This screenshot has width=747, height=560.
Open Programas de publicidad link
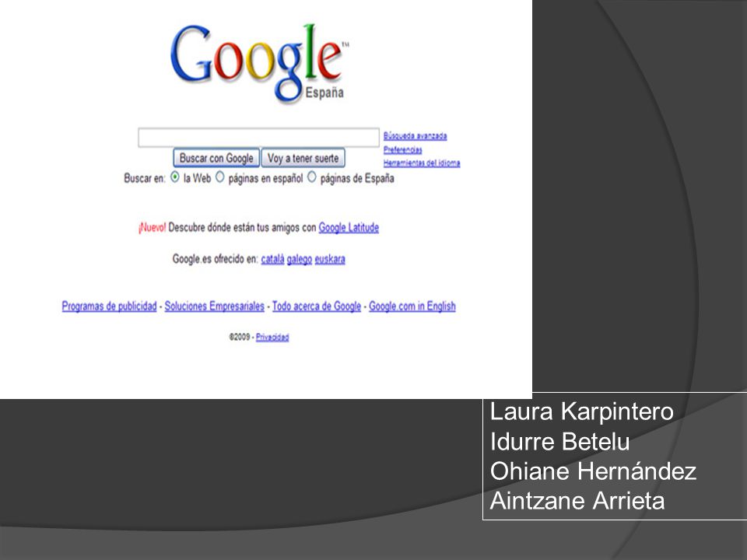point(109,306)
